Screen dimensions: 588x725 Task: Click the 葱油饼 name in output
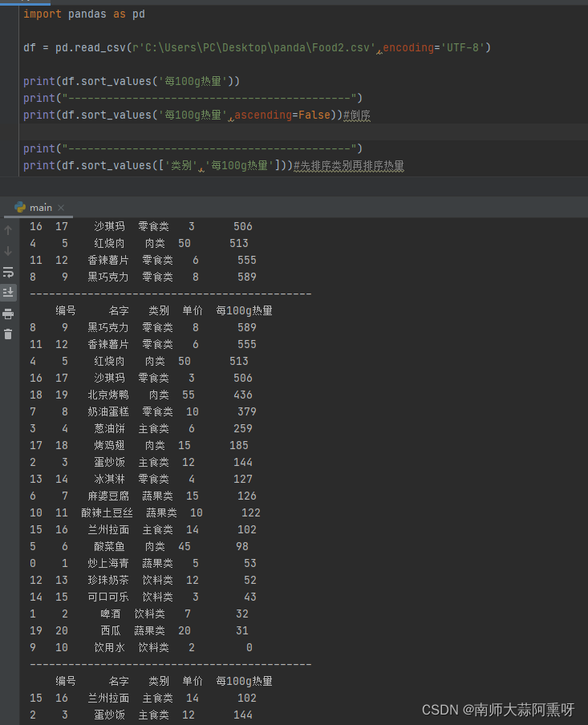(110, 428)
